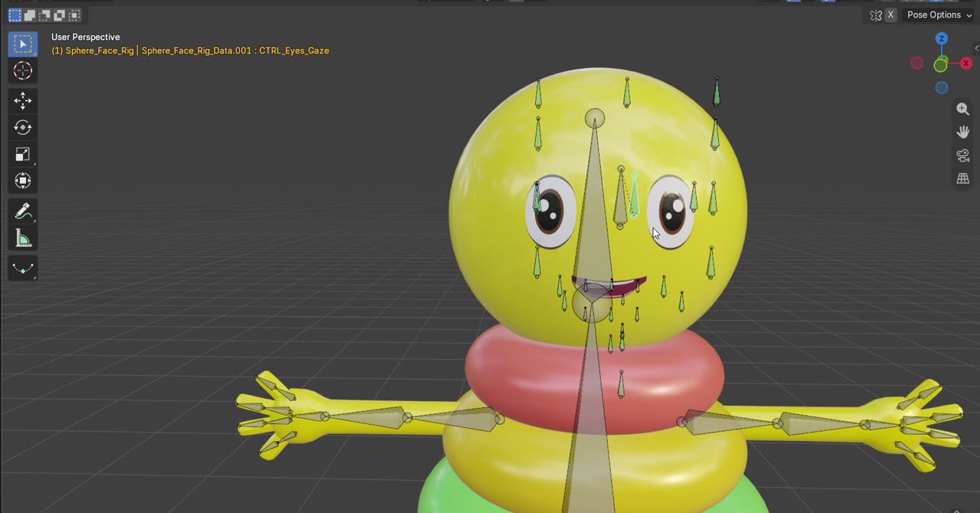Image resolution: width=980 pixels, height=513 pixels.
Task: Select the Measure ruler tool
Action: 22,238
